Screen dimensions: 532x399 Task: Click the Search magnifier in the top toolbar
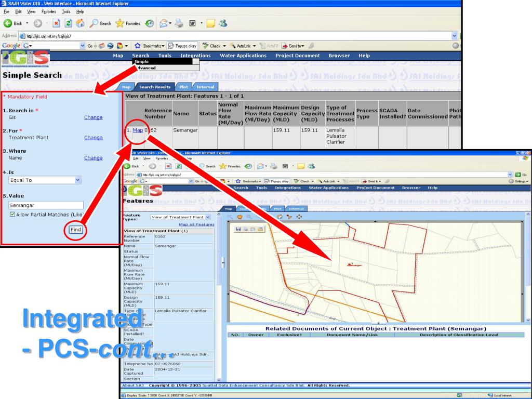pyautogui.click(x=94, y=23)
